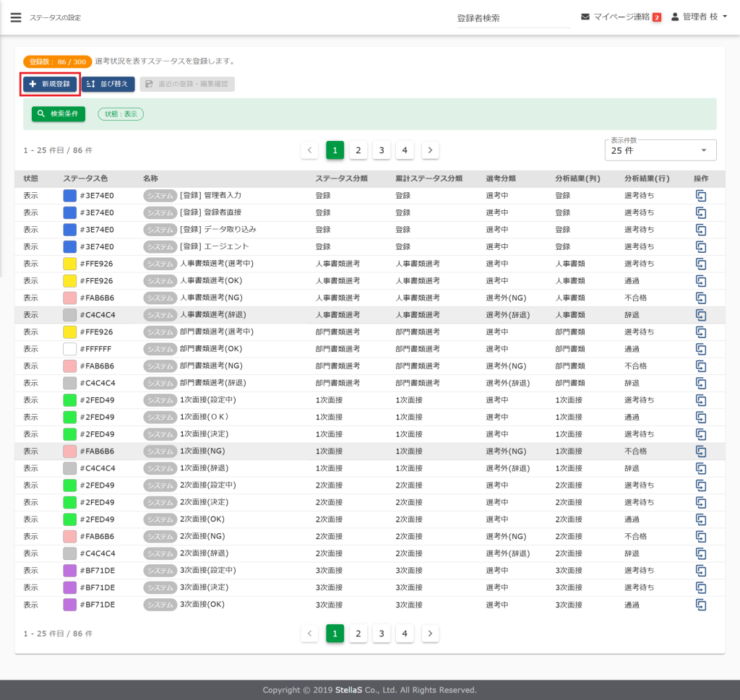Click the copy icon for 部門書類選考(OK) row
740x700 pixels.
point(700,349)
